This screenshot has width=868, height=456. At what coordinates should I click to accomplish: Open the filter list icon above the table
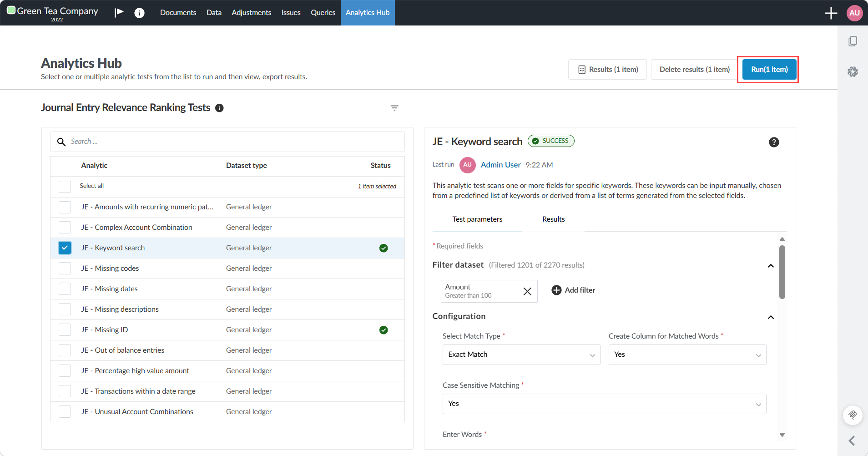394,108
